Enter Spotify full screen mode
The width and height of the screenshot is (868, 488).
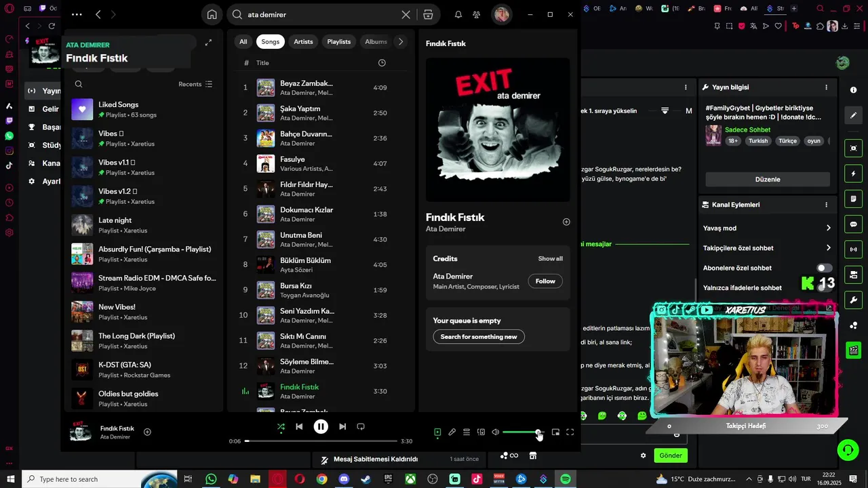tap(570, 432)
